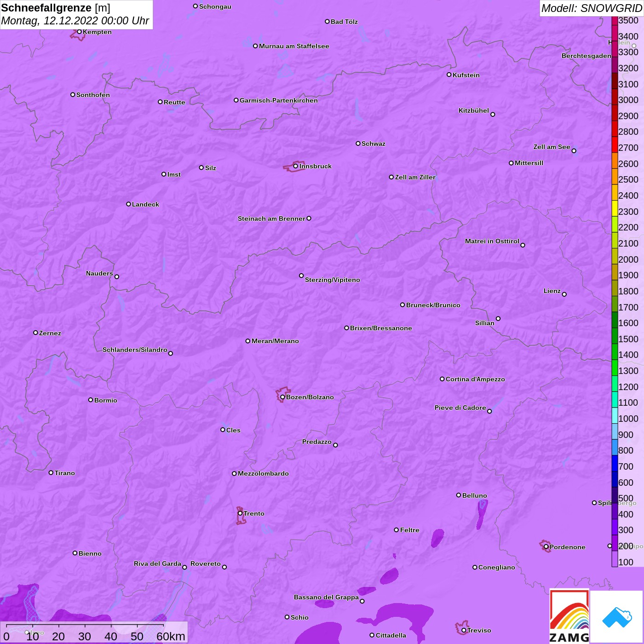Click the Sonthofen marker dot
Screen dimensions: 644x644
click(73, 95)
